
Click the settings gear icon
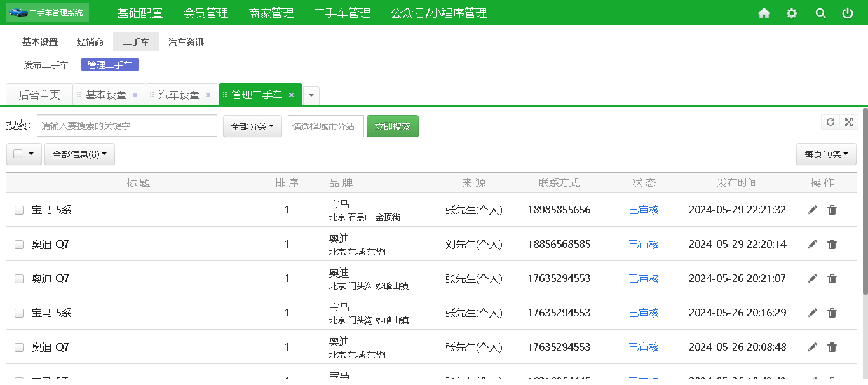(x=791, y=12)
